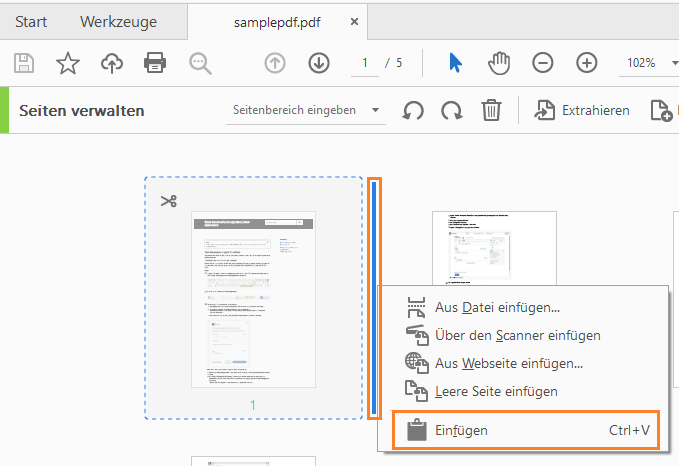This screenshot has width=679, height=466.
Task: Switch to the Start tab
Action: (31, 22)
